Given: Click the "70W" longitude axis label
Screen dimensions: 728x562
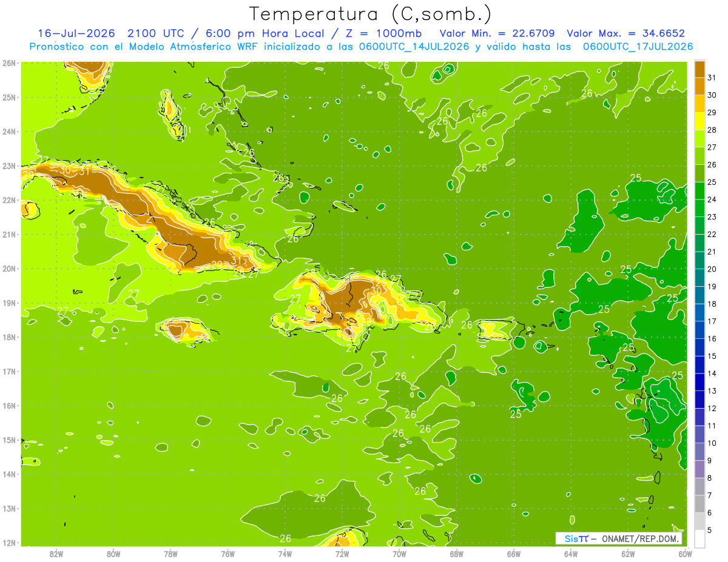Looking at the screenshot, I should click(399, 554).
